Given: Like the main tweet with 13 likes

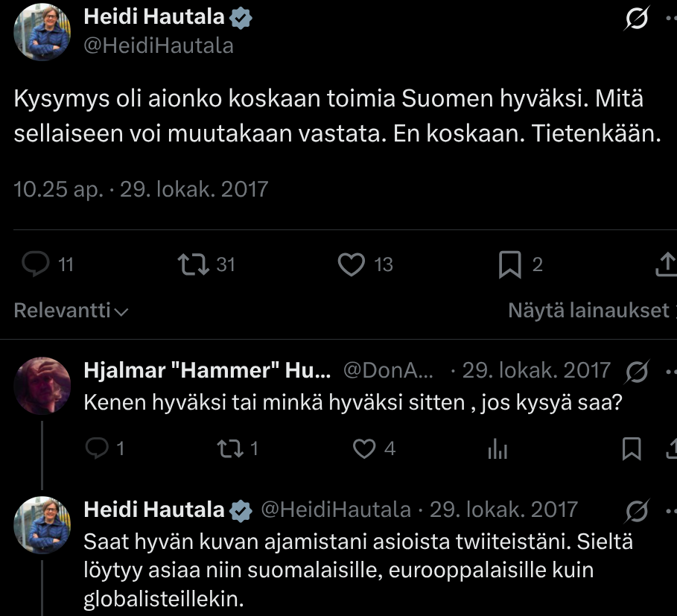Looking at the screenshot, I should tap(351, 264).
